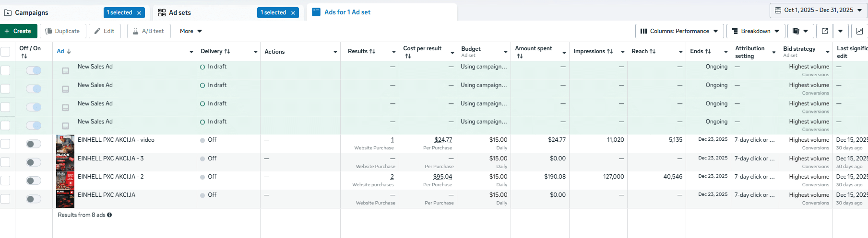Sort by the Ad column arrow
This screenshot has width=868, height=238.
coord(69,51)
